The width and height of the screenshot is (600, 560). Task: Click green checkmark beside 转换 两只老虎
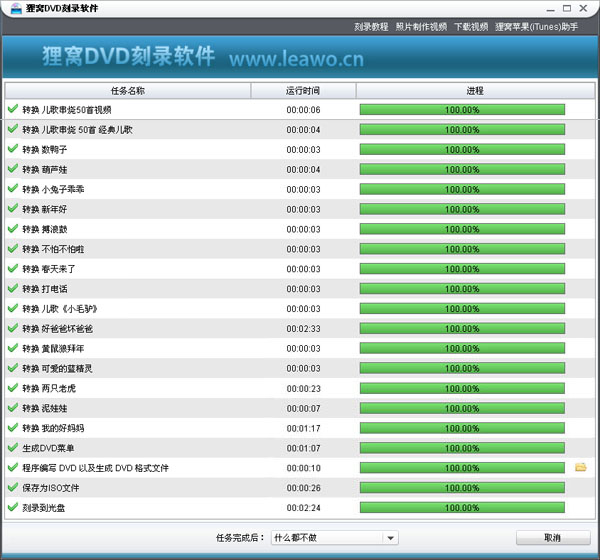[x=13, y=387]
